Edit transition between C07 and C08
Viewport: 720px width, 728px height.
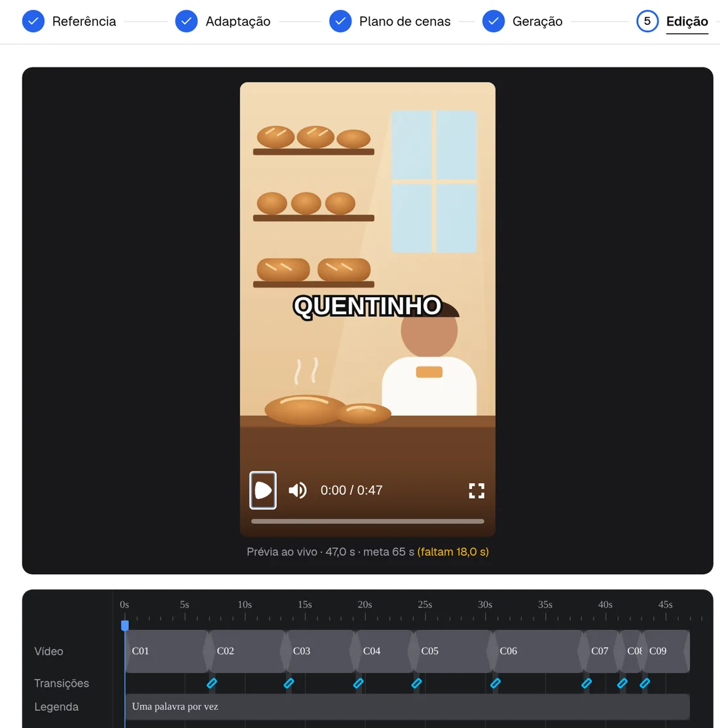click(x=622, y=683)
